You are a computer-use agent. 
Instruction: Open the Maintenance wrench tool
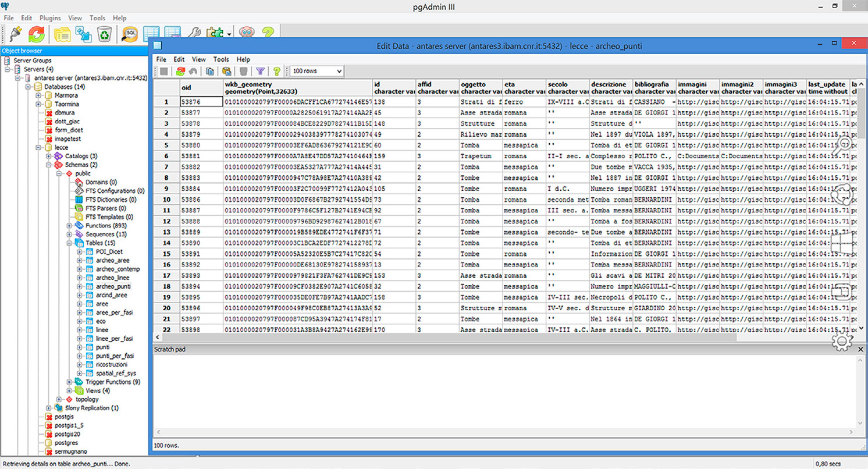click(195, 34)
